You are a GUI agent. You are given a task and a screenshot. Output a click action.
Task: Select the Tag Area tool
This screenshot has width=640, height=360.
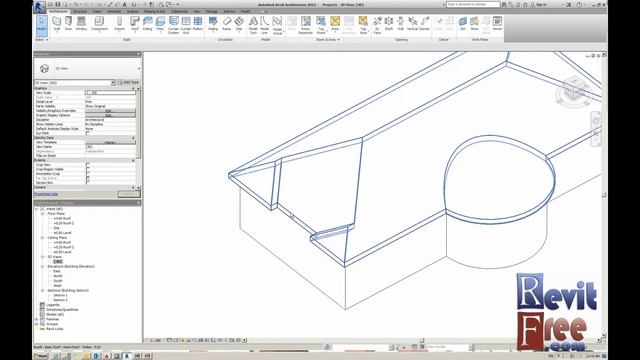coord(363,24)
